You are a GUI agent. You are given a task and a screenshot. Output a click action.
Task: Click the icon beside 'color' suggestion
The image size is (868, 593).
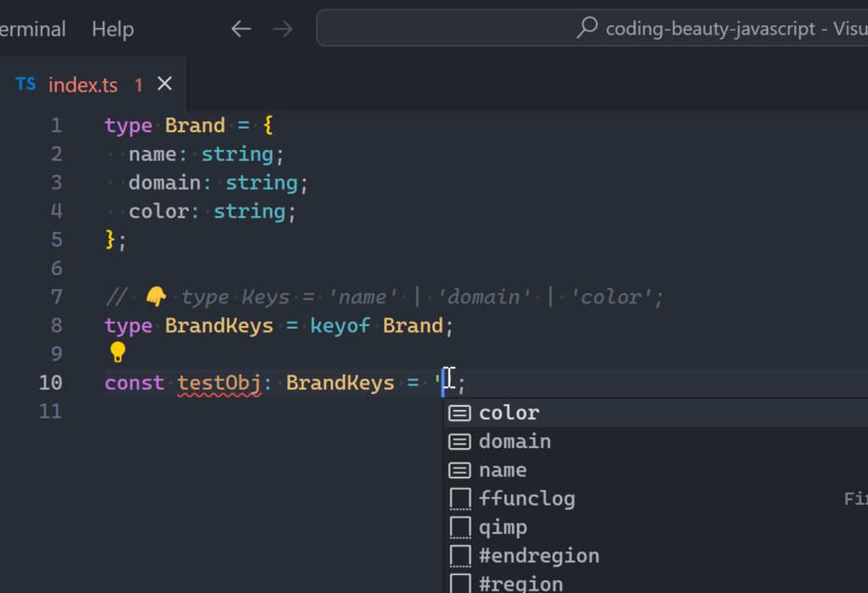point(459,413)
